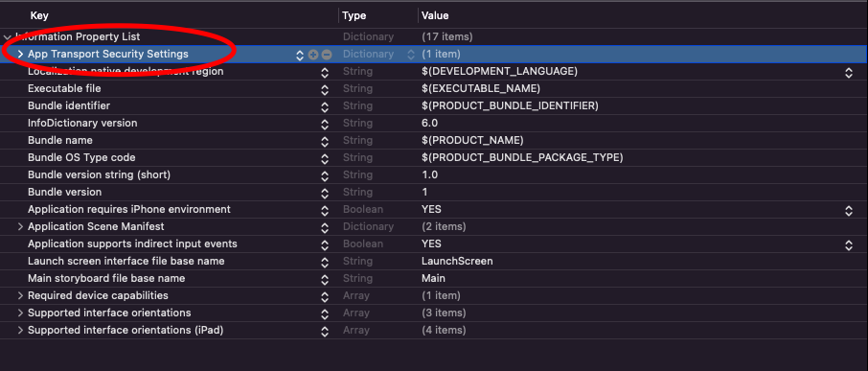Expand App Transport Security Settings row
This screenshot has width=868, height=371.
20,55
